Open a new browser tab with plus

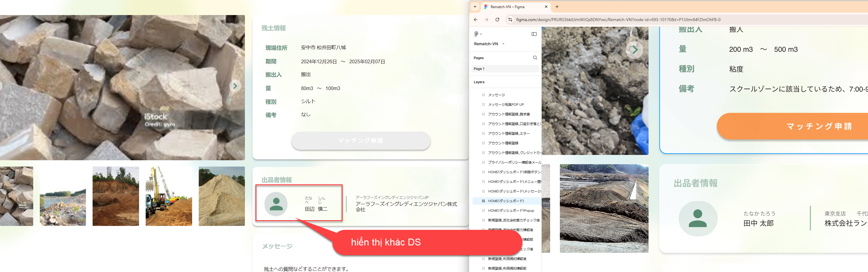click(557, 7)
